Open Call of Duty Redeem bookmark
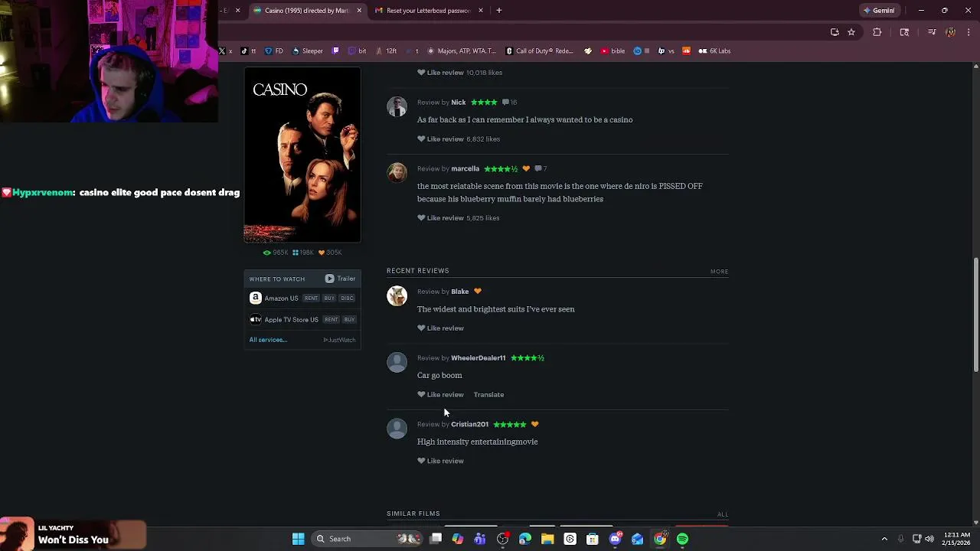The height and width of the screenshot is (551, 980). [540, 51]
